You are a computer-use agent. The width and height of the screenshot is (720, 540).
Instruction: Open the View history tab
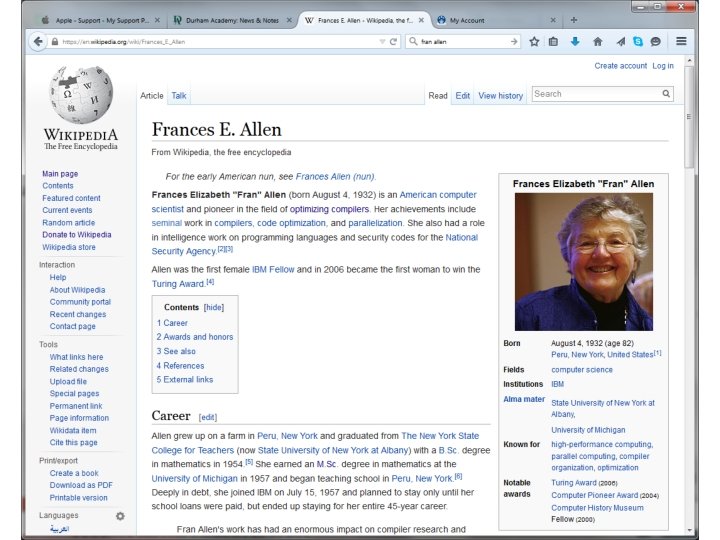click(501, 96)
